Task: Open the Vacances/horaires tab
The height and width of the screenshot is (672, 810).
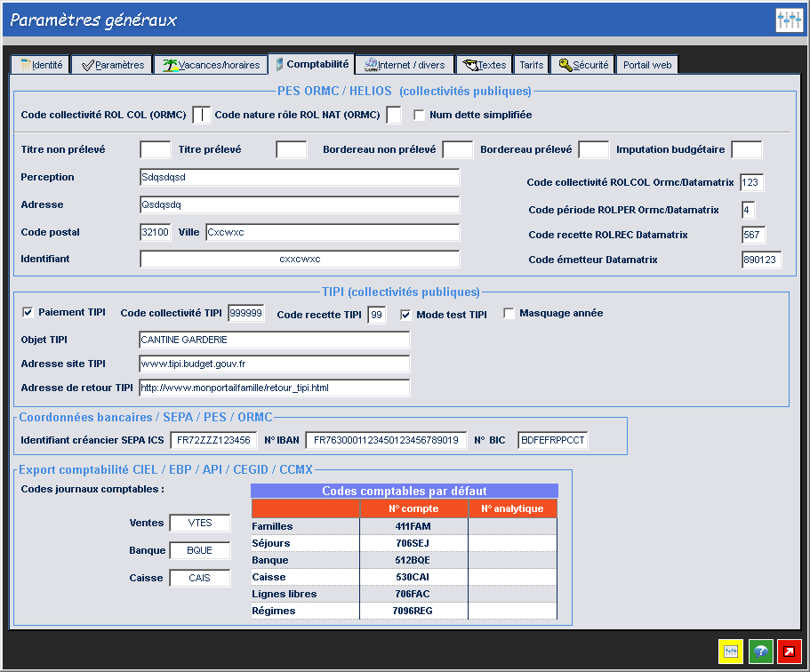Action: (211, 65)
